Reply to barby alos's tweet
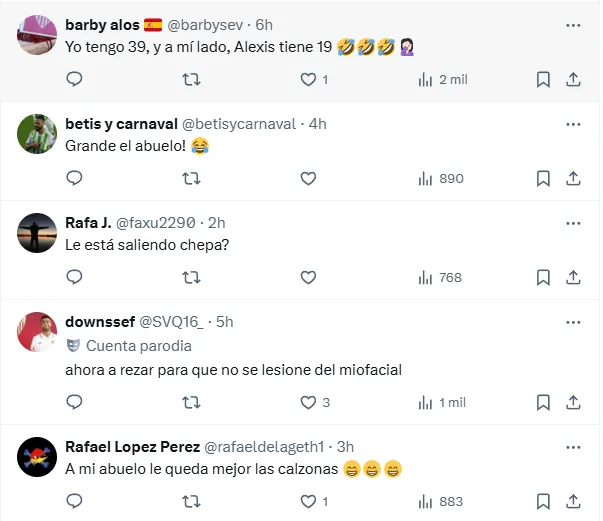This screenshot has height=521, width=603. [x=74, y=80]
